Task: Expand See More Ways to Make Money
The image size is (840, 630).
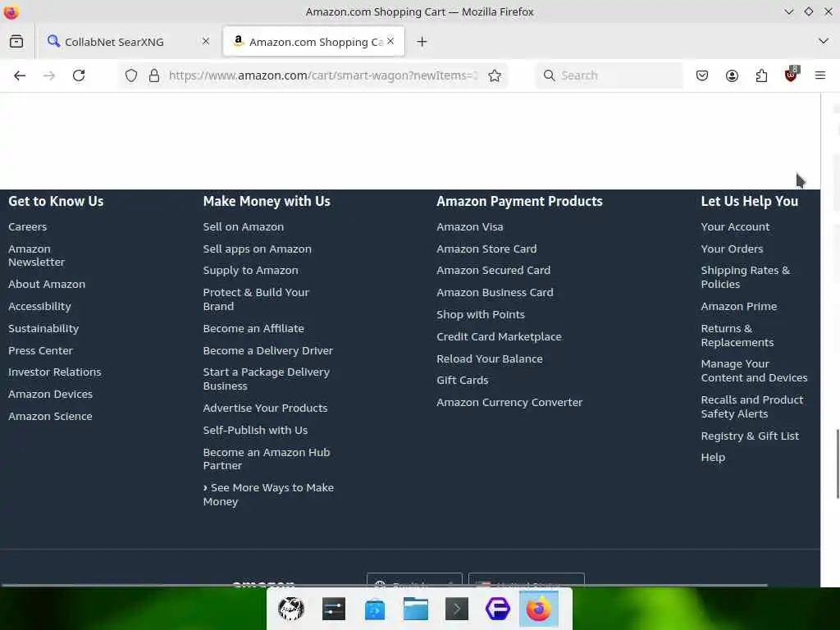Action: [268, 495]
